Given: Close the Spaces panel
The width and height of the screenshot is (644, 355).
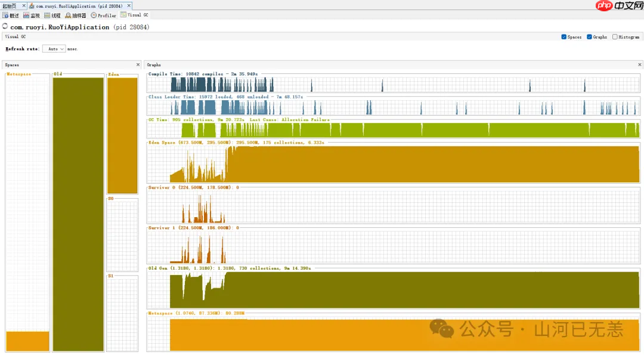Looking at the screenshot, I should [x=138, y=64].
